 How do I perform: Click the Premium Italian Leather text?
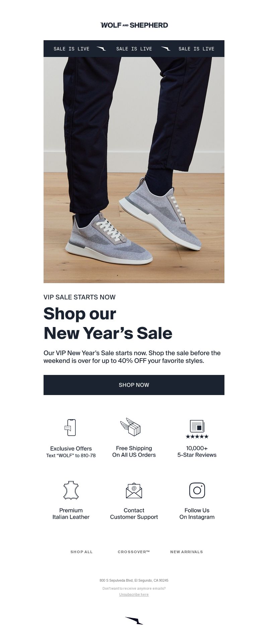(71, 514)
